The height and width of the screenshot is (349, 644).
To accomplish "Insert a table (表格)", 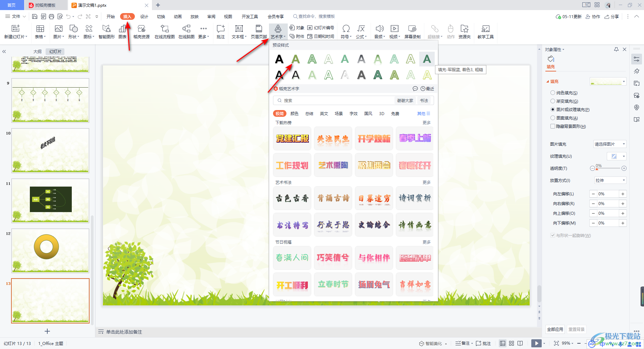I will [x=40, y=32].
